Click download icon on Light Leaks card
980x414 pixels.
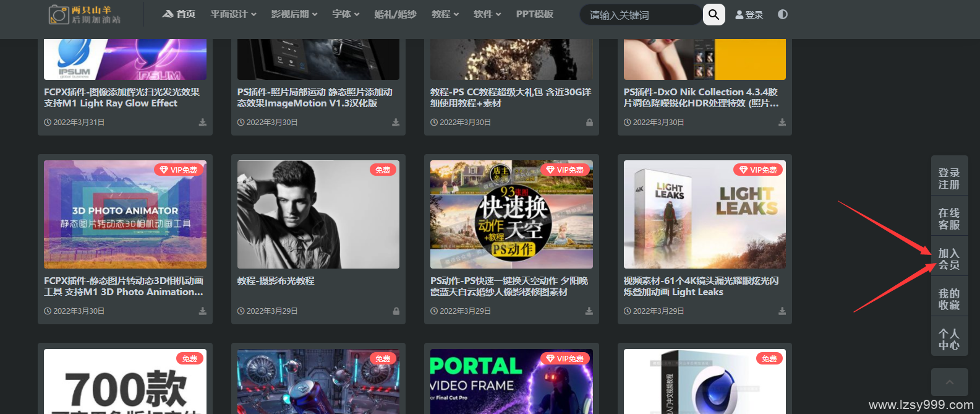tap(782, 311)
